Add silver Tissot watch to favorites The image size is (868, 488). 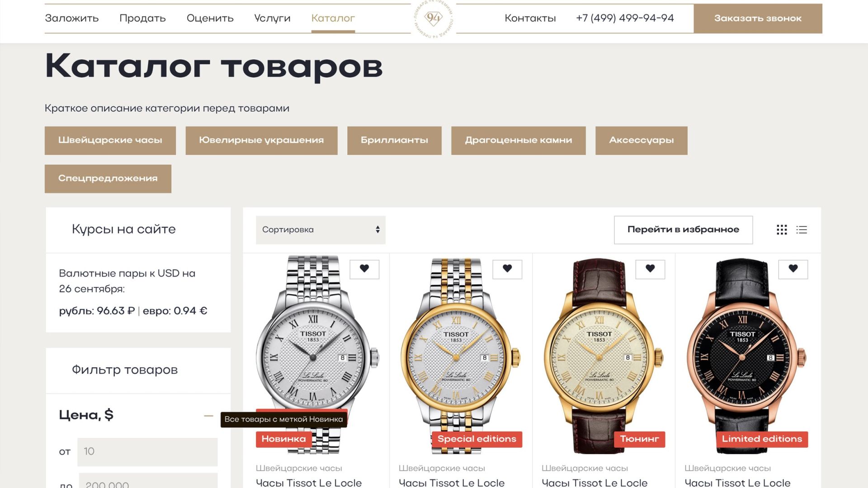pyautogui.click(x=364, y=269)
